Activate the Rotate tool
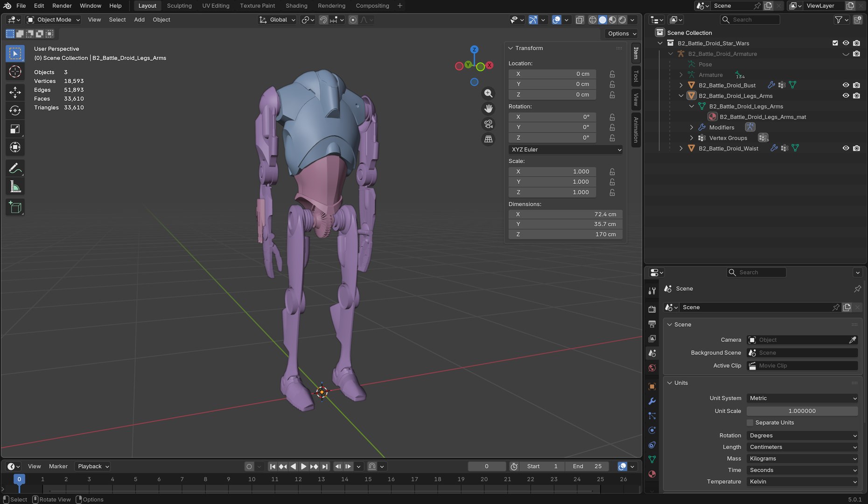Viewport: 868px width, 504px height. (x=15, y=111)
